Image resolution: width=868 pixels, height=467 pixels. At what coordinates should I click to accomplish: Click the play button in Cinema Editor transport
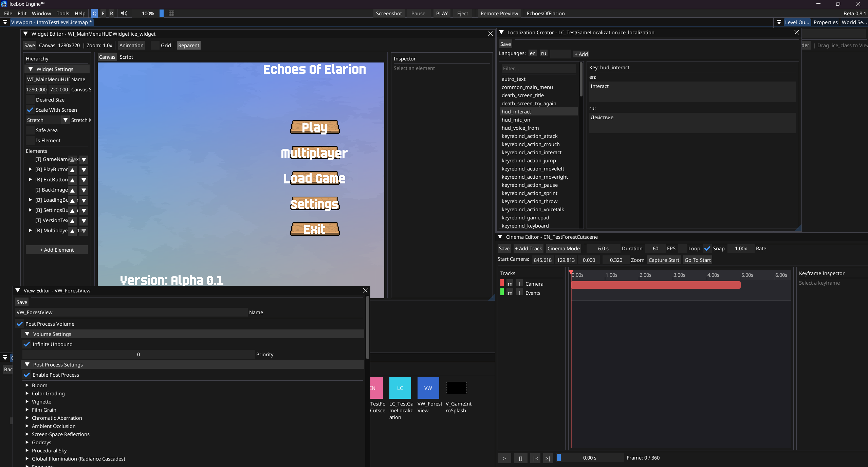point(504,458)
